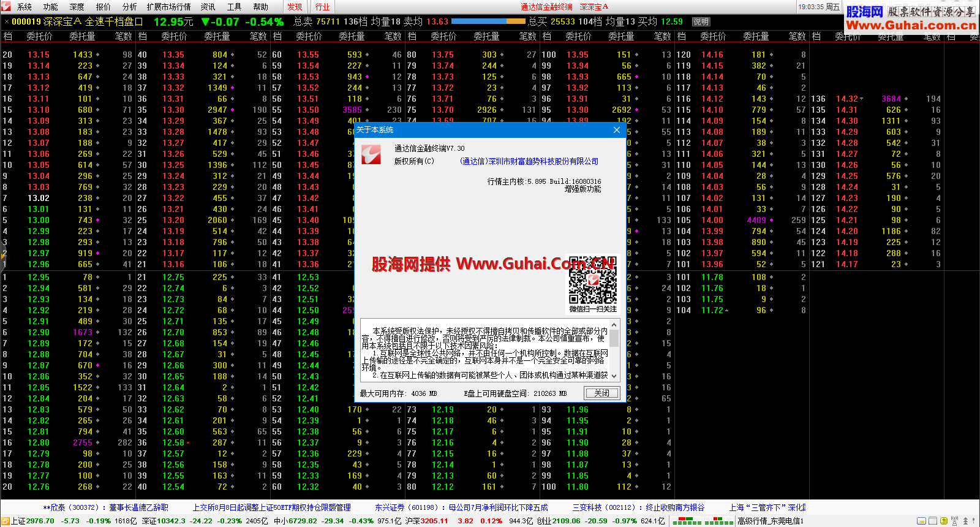
Task: Click the white sell price 13.02
Action: [39, 198]
